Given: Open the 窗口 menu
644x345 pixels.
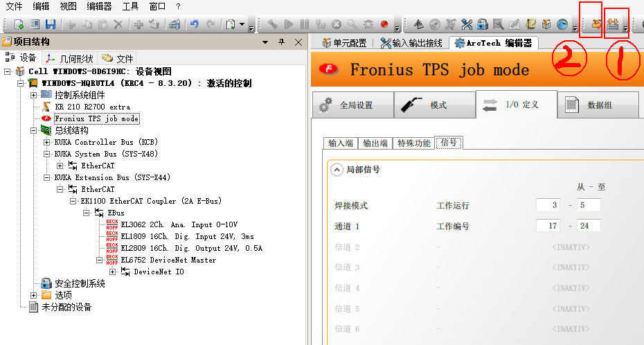Looking at the screenshot, I should [158, 6].
